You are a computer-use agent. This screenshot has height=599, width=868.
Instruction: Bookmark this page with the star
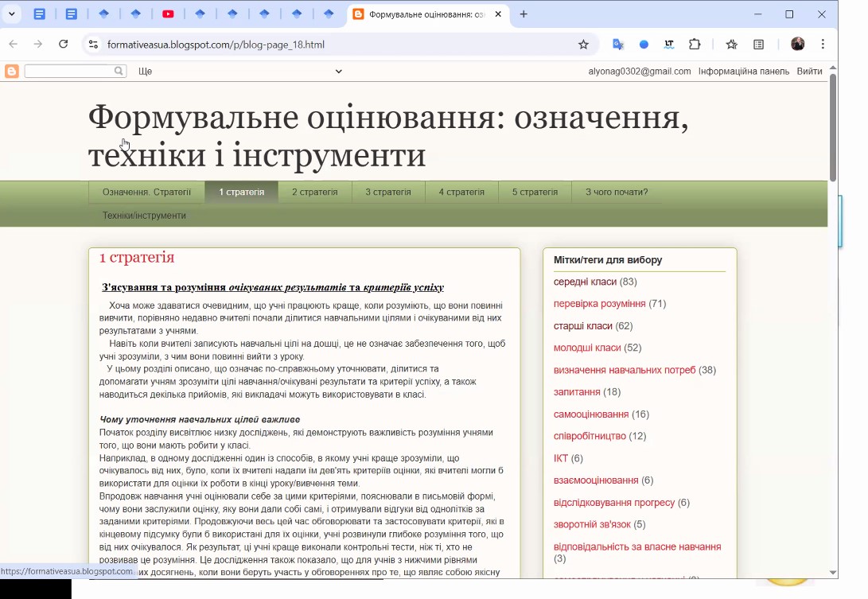583,45
